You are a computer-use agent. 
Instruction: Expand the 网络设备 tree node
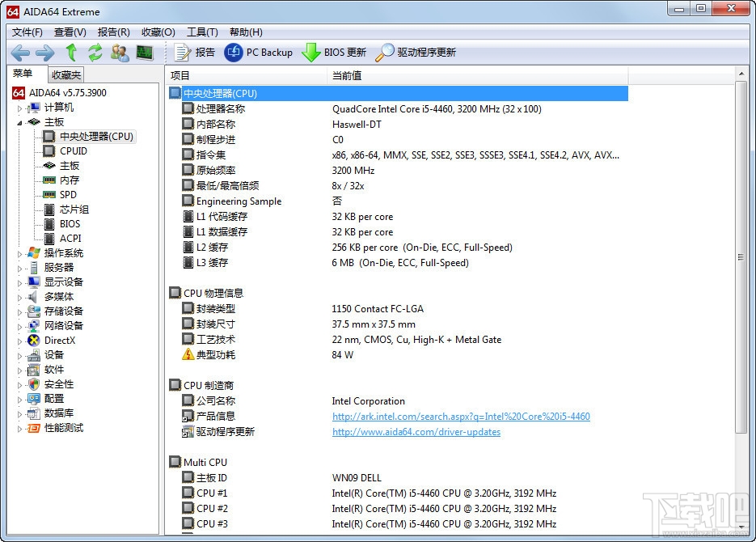19,327
